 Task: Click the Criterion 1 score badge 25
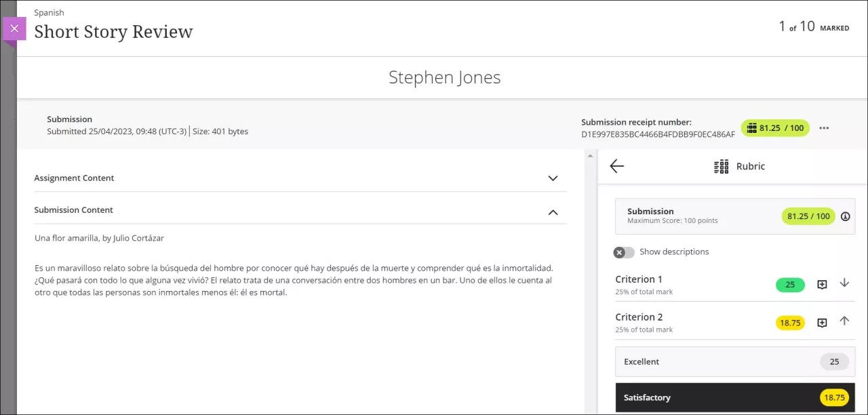[790, 285]
